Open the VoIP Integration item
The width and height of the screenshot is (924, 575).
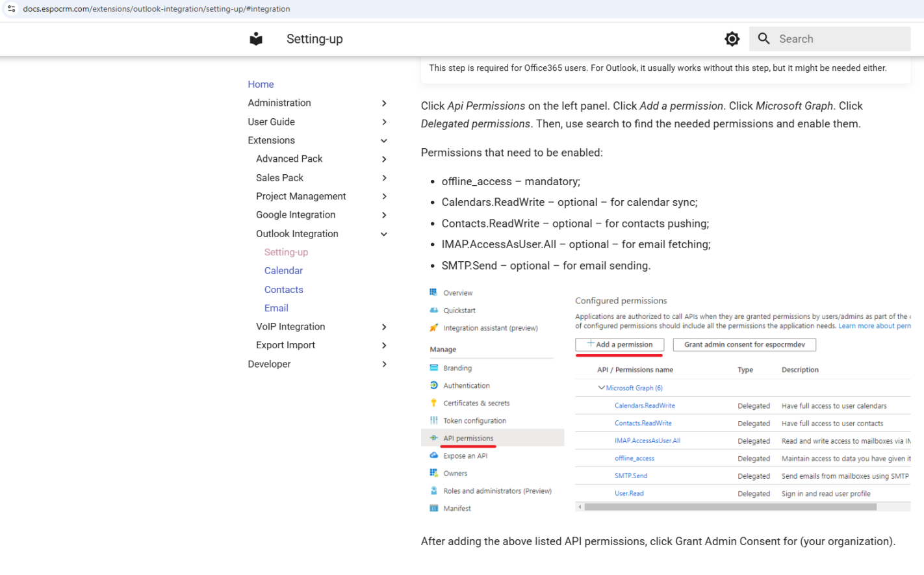click(290, 326)
